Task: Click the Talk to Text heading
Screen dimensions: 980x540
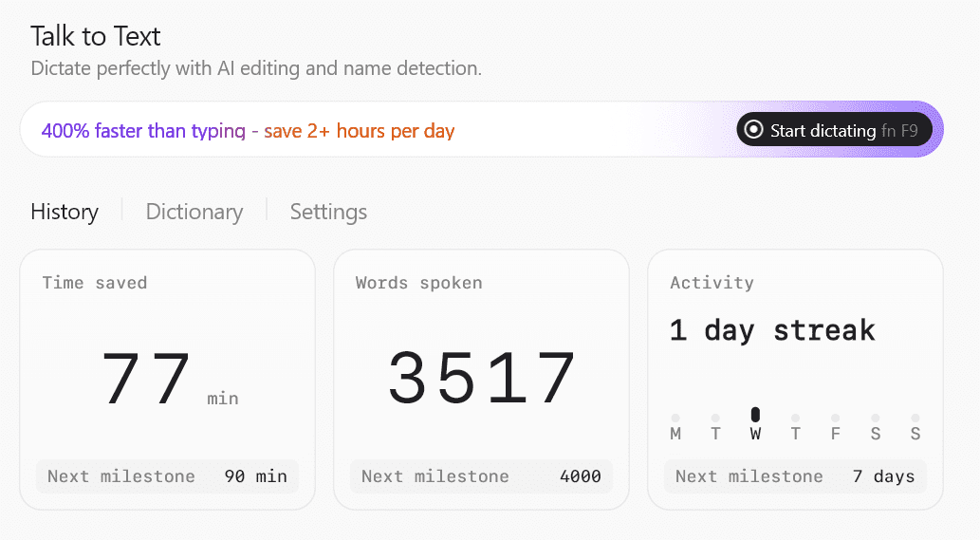Action: pos(96,36)
